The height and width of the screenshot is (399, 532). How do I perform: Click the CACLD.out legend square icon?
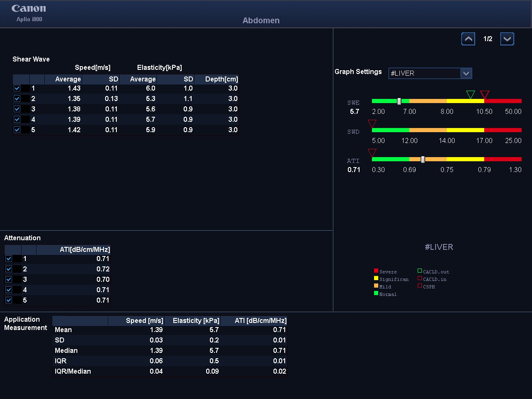[x=420, y=271]
